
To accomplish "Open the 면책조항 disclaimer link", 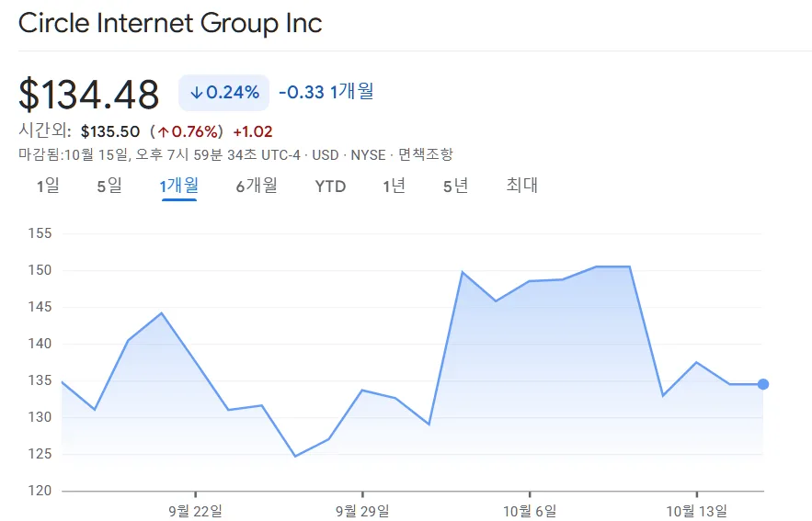I will pyautogui.click(x=425, y=155).
